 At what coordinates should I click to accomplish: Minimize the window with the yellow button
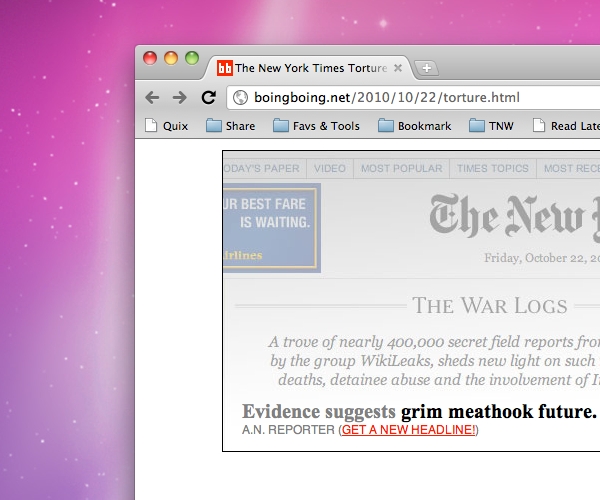(171, 58)
